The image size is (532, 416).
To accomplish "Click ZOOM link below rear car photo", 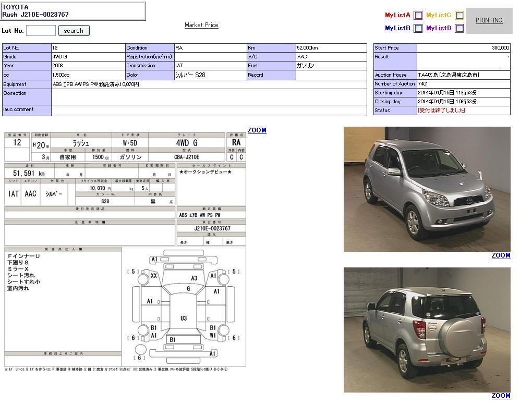I will pyautogui.click(x=501, y=396).
